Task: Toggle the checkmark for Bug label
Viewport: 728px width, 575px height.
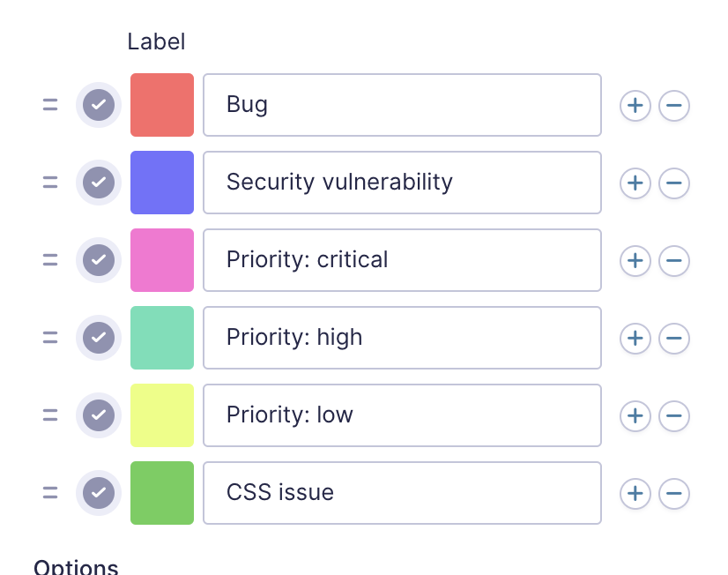Action: pyautogui.click(x=99, y=105)
